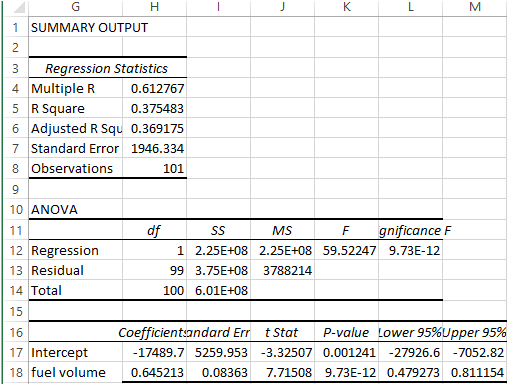The height and width of the screenshot is (385, 508).
Task: Select Total SS value 6.01E+08
Action: 218,290
